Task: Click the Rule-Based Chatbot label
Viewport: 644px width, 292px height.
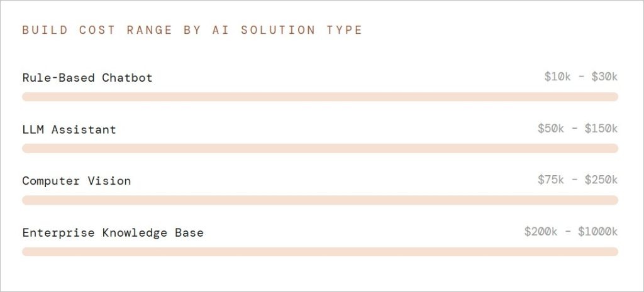Action: (x=87, y=78)
